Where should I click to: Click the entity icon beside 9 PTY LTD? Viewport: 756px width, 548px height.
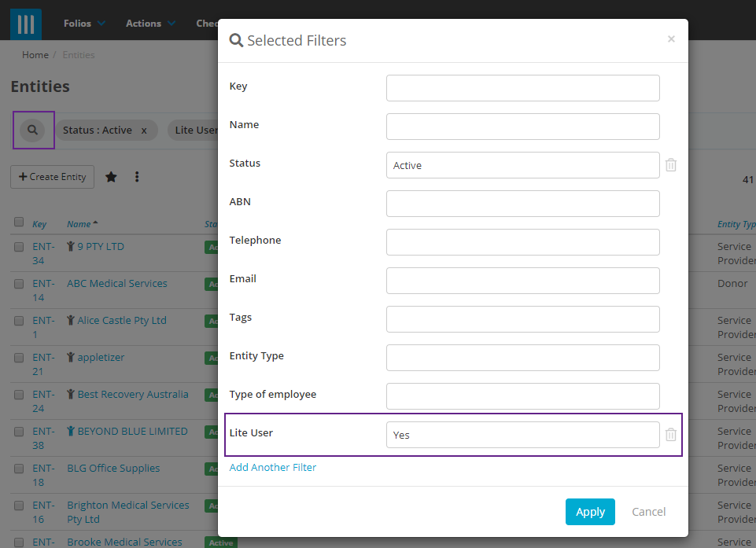70,245
